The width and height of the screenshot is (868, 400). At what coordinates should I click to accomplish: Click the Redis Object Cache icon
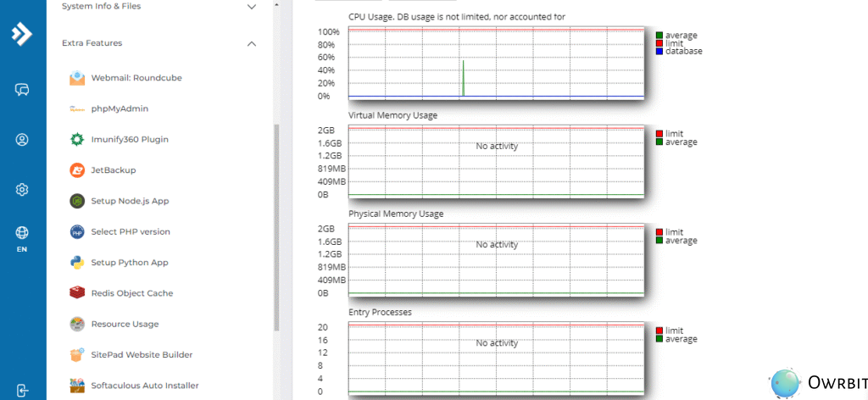pyautogui.click(x=77, y=293)
